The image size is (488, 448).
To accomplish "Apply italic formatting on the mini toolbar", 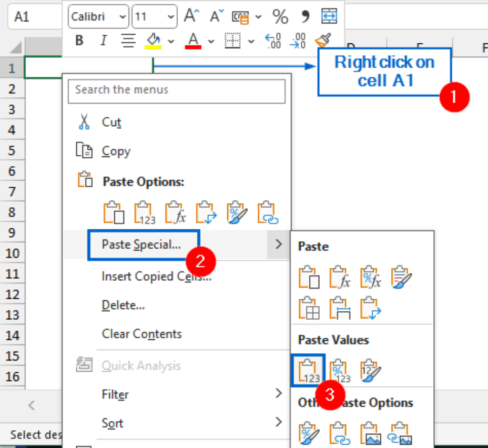I will pos(103,41).
